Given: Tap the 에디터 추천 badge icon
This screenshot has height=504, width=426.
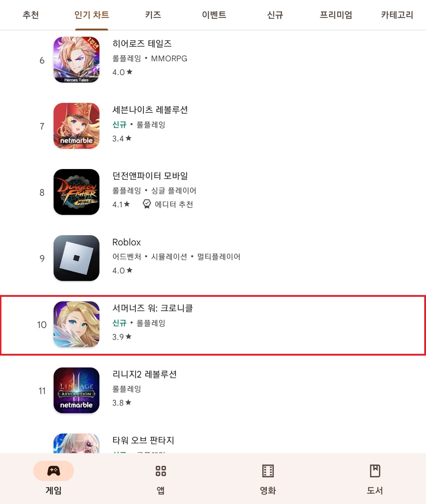Looking at the screenshot, I should tap(147, 204).
